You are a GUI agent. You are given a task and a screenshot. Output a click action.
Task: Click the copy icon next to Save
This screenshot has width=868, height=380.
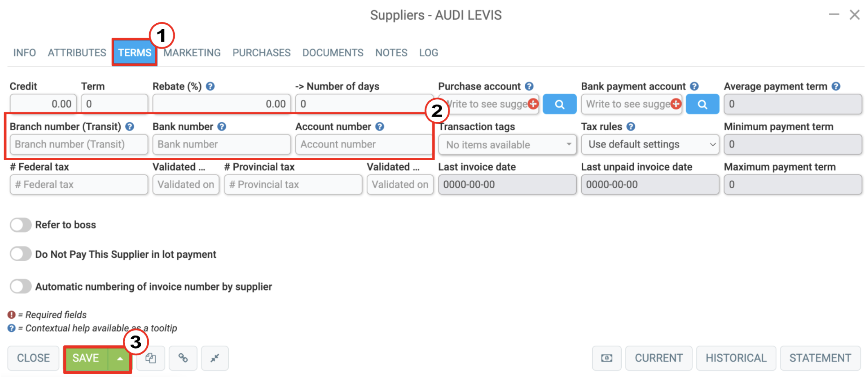151,358
